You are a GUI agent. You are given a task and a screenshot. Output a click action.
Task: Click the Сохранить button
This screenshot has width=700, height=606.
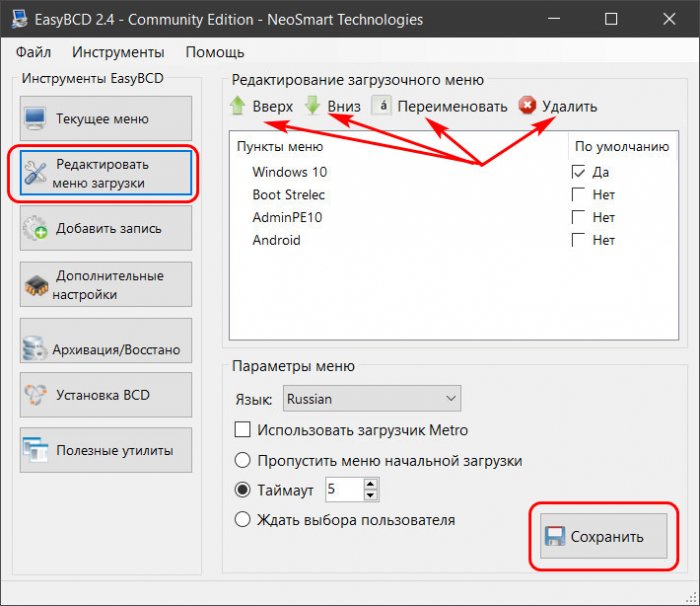coord(604,536)
